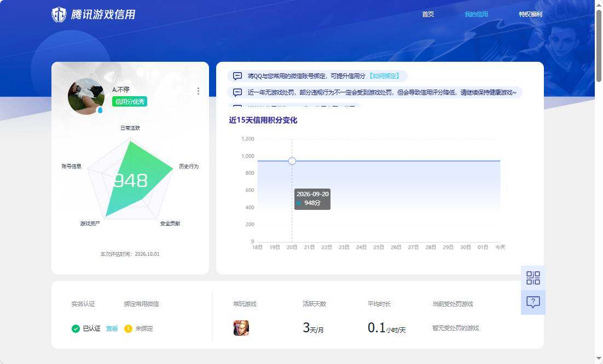Click the QQ badge on avatar
This screenshot has width=603, height=364.
click(100, 110)
